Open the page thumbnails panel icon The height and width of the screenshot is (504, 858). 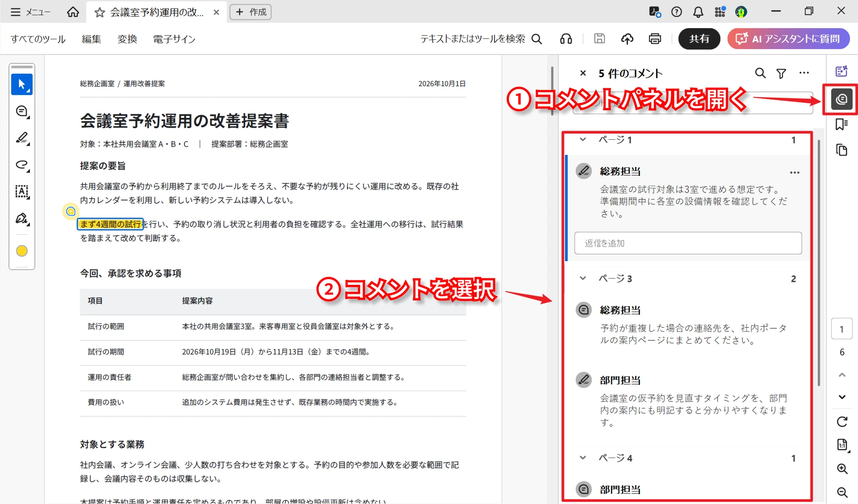pyautogui.click(x=841, y=150)
